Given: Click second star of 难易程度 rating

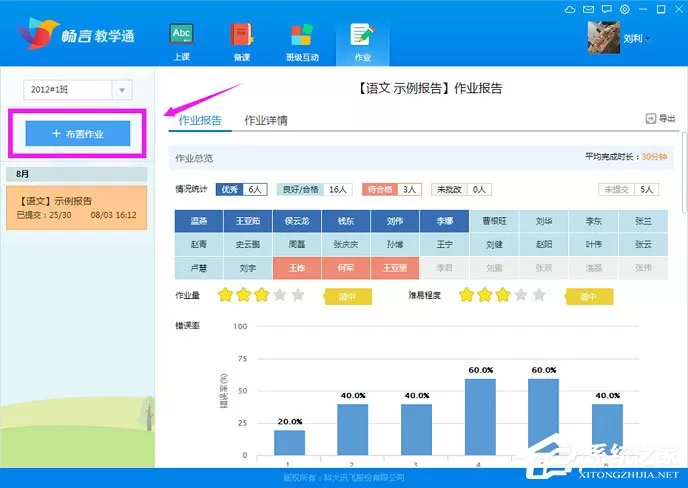Looking at the screenshot, I should pos(485,294).
